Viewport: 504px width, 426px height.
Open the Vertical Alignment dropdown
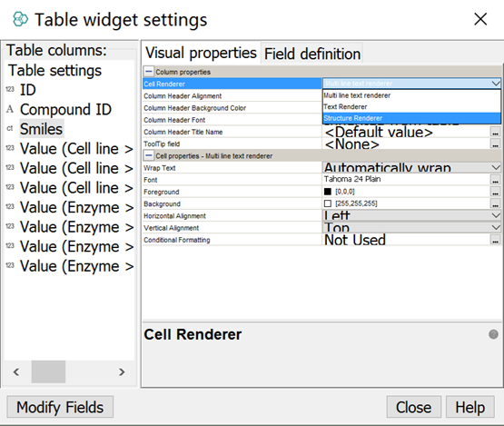[411, 228]
